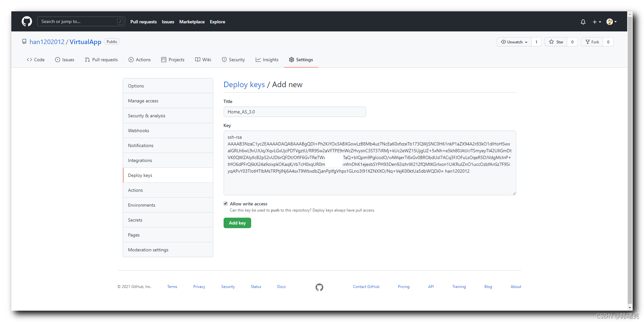Expand the Unwatch dropdown
644x322 pixels.
pos(514,42)
